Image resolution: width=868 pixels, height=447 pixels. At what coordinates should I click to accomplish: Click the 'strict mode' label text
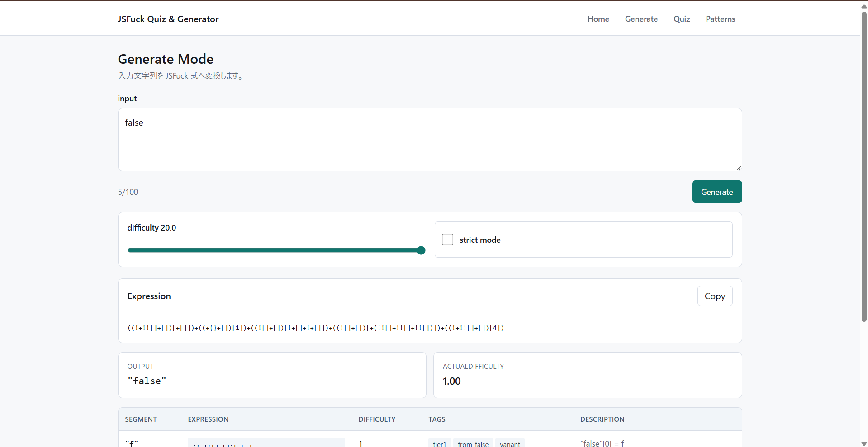[480, 240]
